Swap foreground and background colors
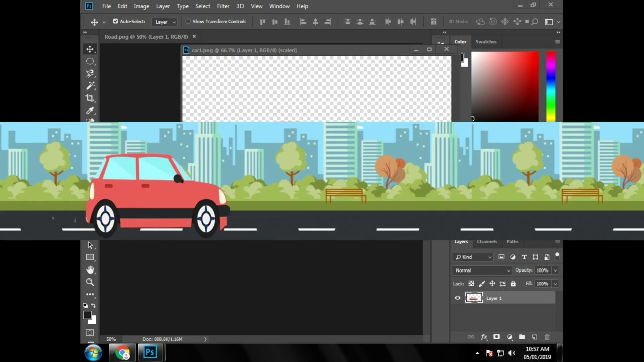The image size is (644, 362). (x=93, y=305)
